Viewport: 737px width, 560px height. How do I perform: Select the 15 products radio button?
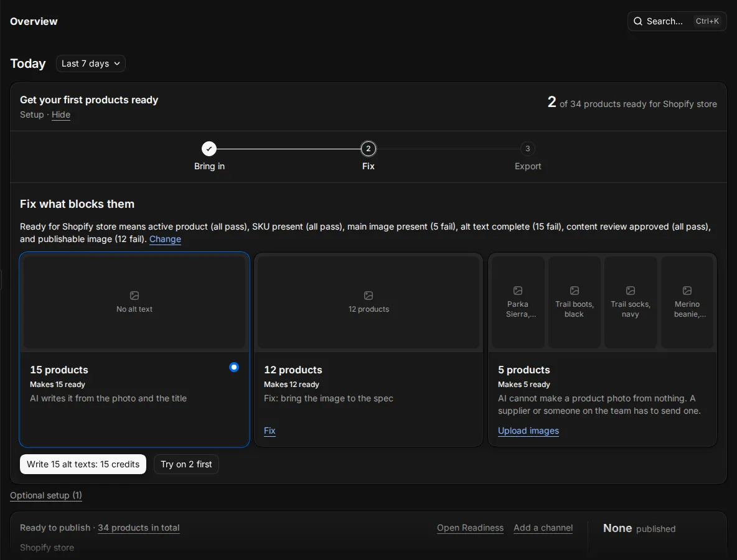coord(234,367)
